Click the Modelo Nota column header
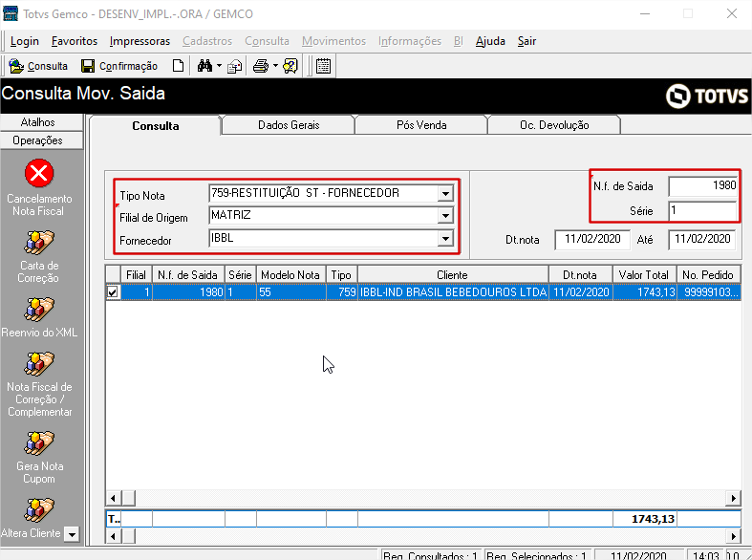 (290, 275)
